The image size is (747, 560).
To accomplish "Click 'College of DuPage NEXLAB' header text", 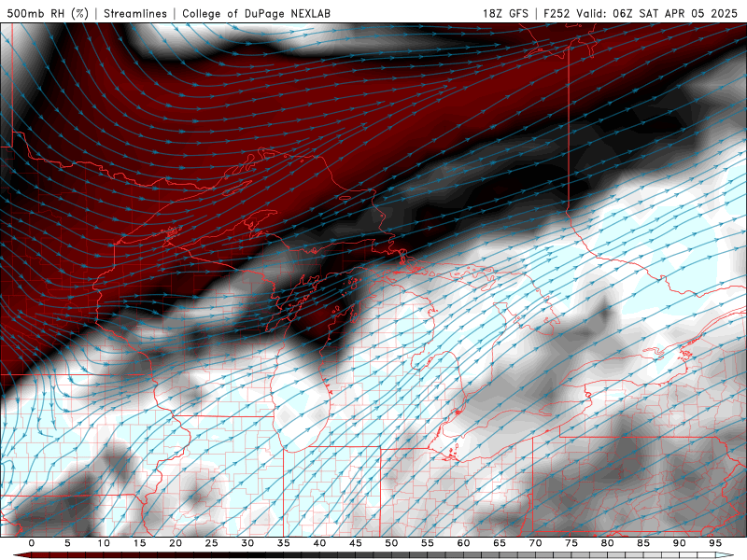I will (x=256, y=13).
